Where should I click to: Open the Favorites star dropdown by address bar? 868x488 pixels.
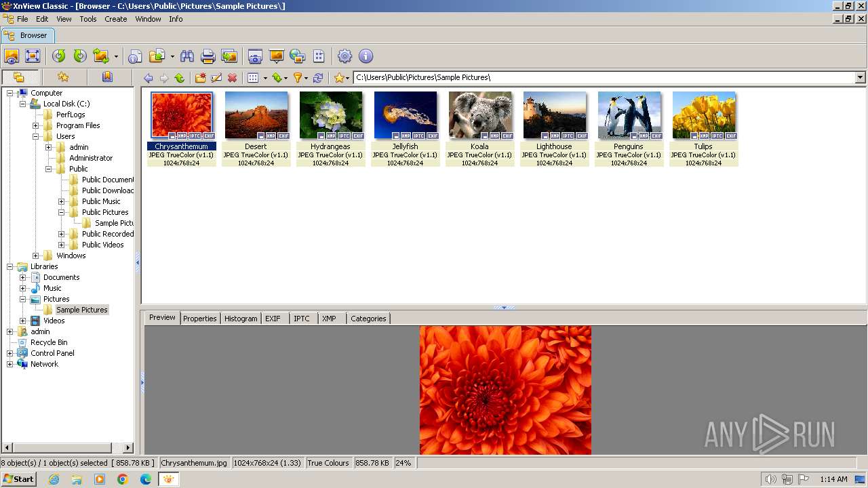[341, 78]
